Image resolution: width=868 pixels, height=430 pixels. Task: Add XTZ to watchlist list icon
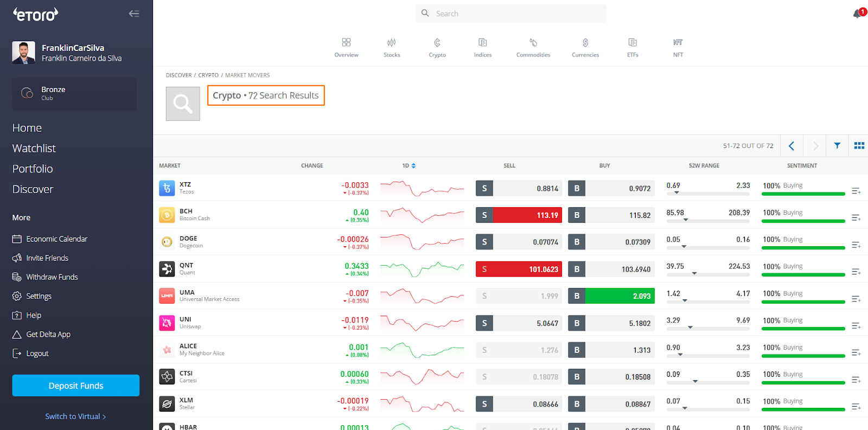point(856,191)
